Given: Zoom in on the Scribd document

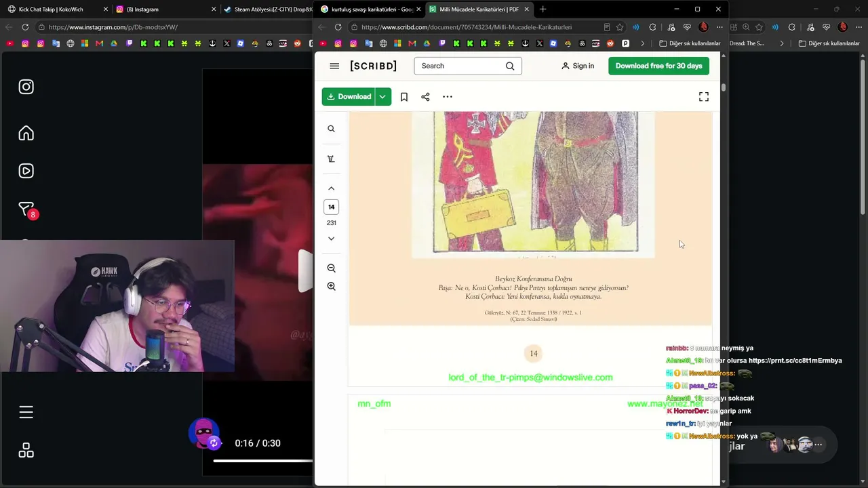Looking at the screenshot, I should tap(331, 287).
